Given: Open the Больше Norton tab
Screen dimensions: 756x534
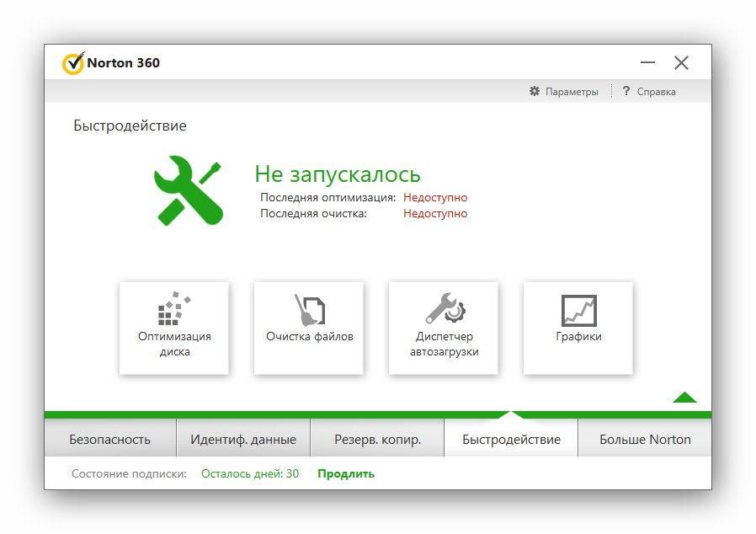Looking at the screenshot, I should (645, 439).
